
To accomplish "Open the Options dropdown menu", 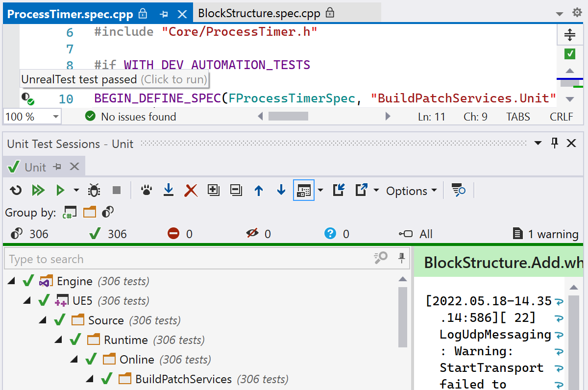I will pos(411,191).
